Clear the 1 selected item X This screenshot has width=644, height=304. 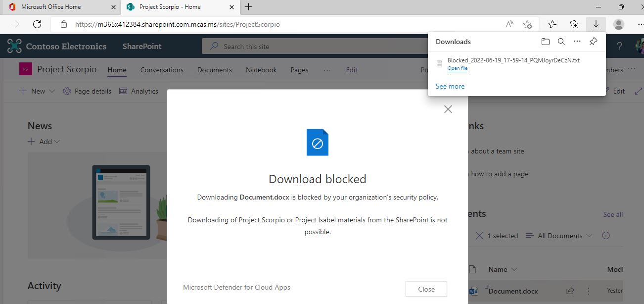pyautogui.click(x=479, y=236)
